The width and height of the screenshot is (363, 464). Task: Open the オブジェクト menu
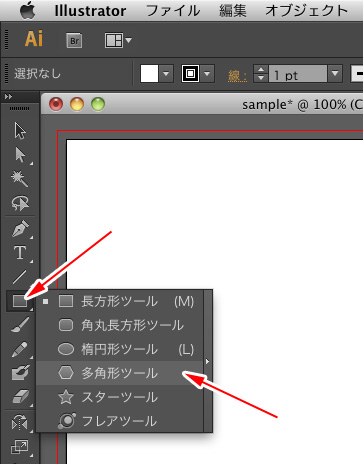(306, 11)
